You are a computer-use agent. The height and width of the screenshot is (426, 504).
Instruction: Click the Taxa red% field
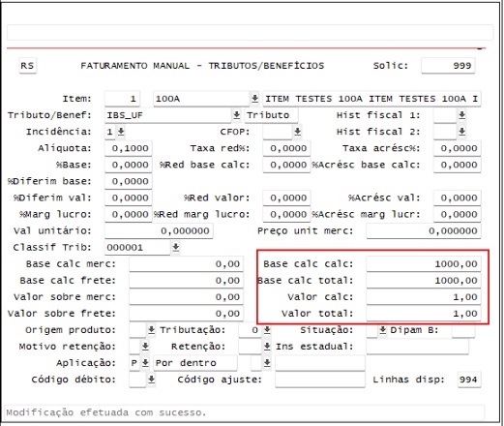tap(286, 148)
